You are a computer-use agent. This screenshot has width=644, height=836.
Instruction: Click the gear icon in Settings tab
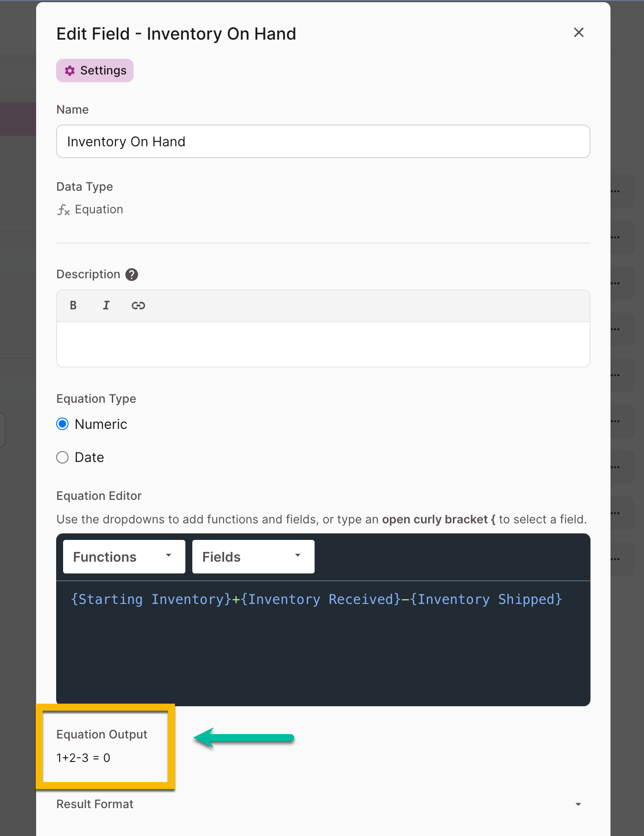click(x=70, y=71)
